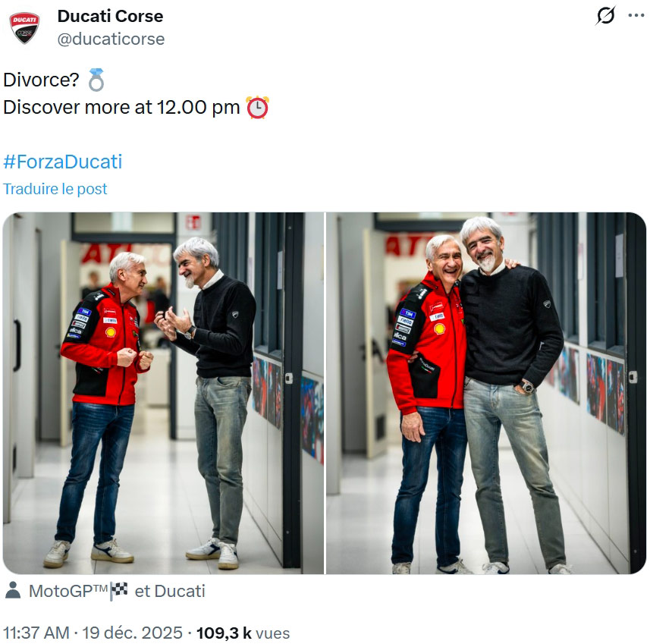This screenshot has width=650, height=644.
Task: Click the 109,3 k vues counter
Action: click(x=243, y=633)
